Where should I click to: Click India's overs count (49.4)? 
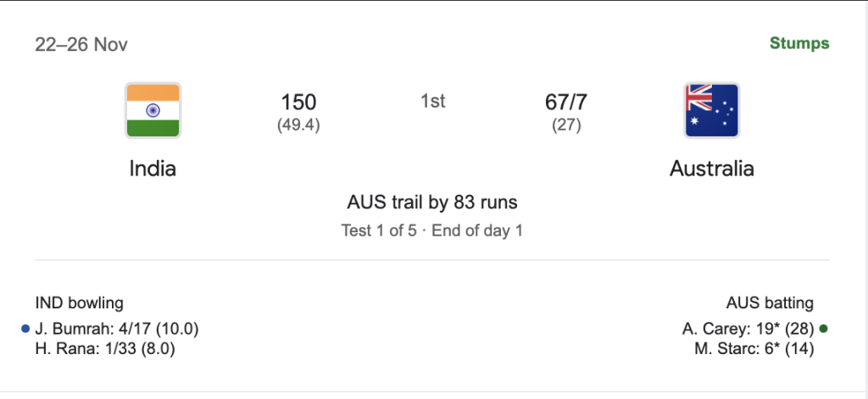coord(298,125)
